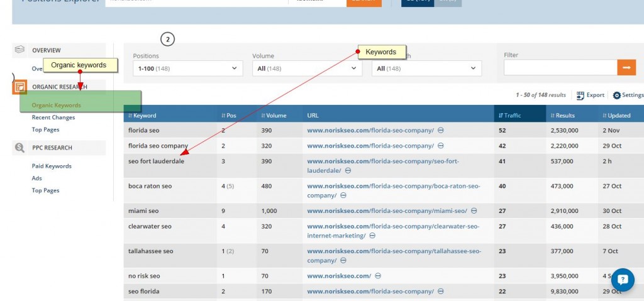Click link icon beside boca-raton-seo-company URL
The width and height of the screenshot is (644, 301).
(343, 195)
